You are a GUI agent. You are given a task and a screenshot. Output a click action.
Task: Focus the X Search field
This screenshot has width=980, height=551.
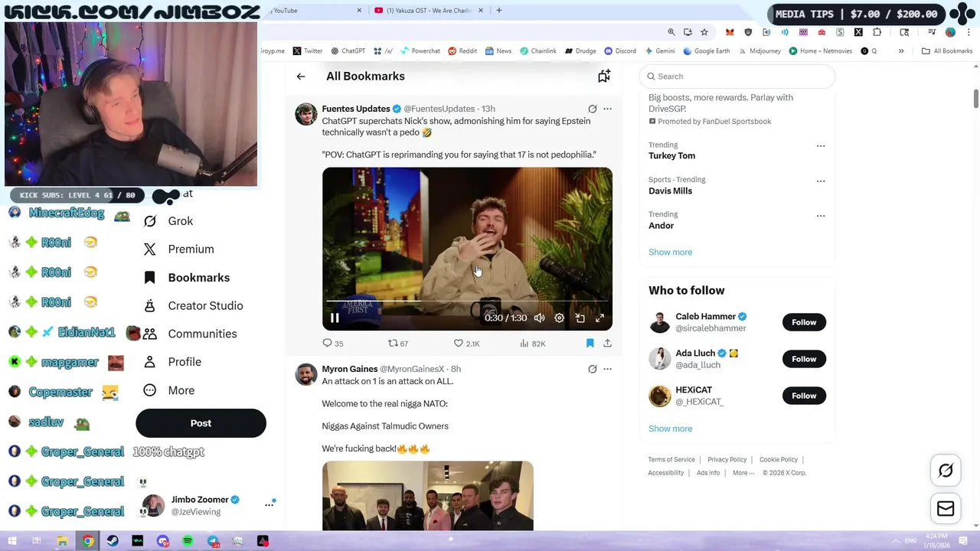click(737, 77)
